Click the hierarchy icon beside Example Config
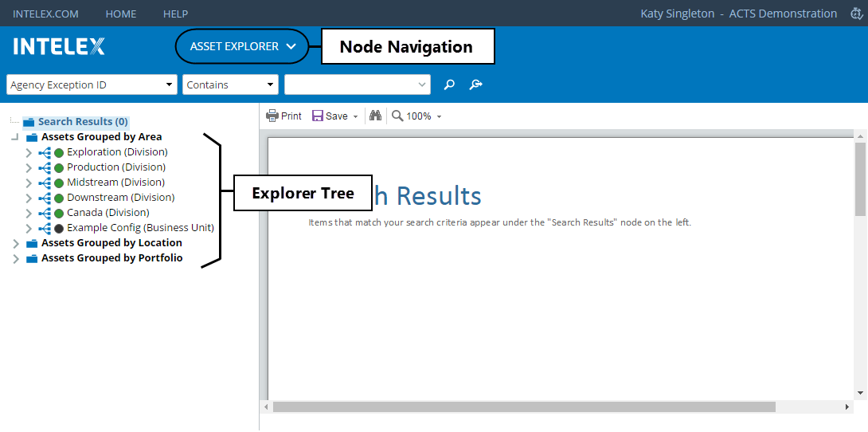 pyautogui.click(x=45, y=228)
